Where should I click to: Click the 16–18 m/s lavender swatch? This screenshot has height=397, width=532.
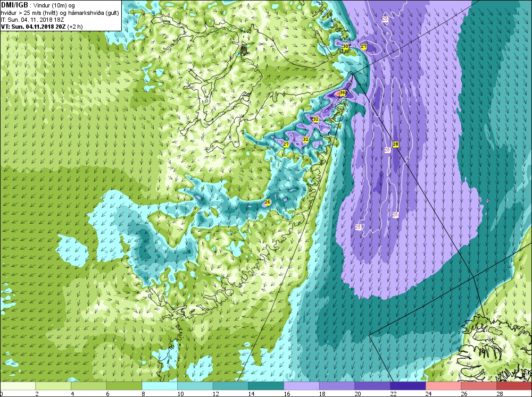(x=301, y=386)
